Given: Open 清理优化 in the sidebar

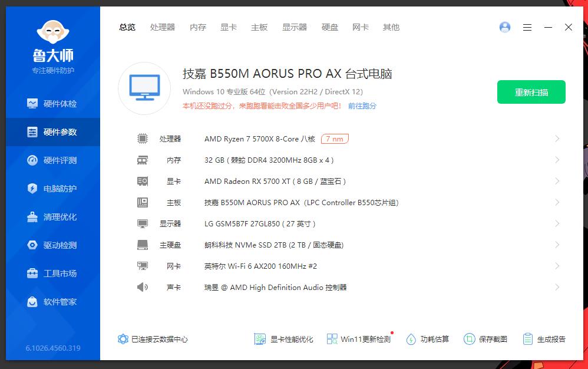Looking at the screenshot, I should click(x=53, y=217).
